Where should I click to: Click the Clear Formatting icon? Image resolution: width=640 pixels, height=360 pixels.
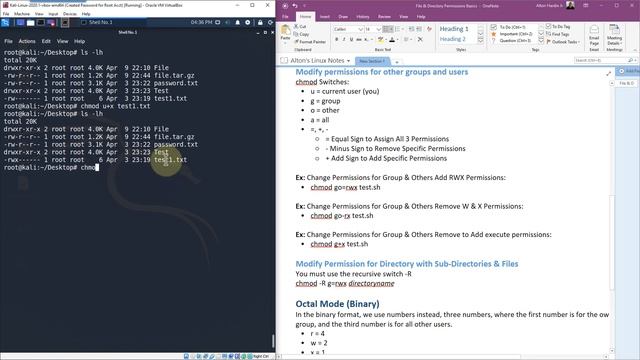tap(429, 29)
